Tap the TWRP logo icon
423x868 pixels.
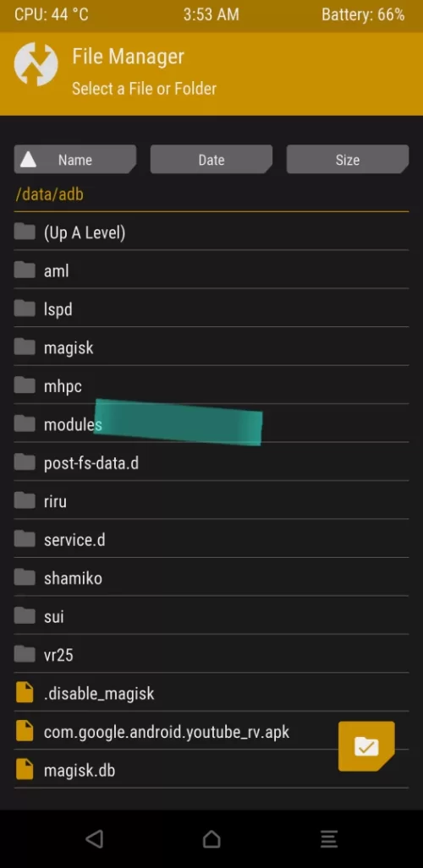[36, 63]
